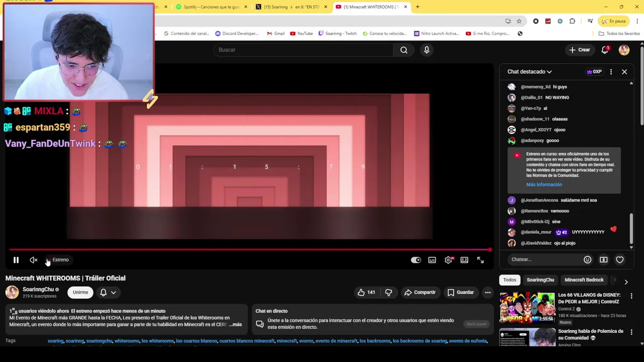Expand the notification bell dropdown by Unirme
Viewport: 644px width, 362px height.
click(109, 292)
